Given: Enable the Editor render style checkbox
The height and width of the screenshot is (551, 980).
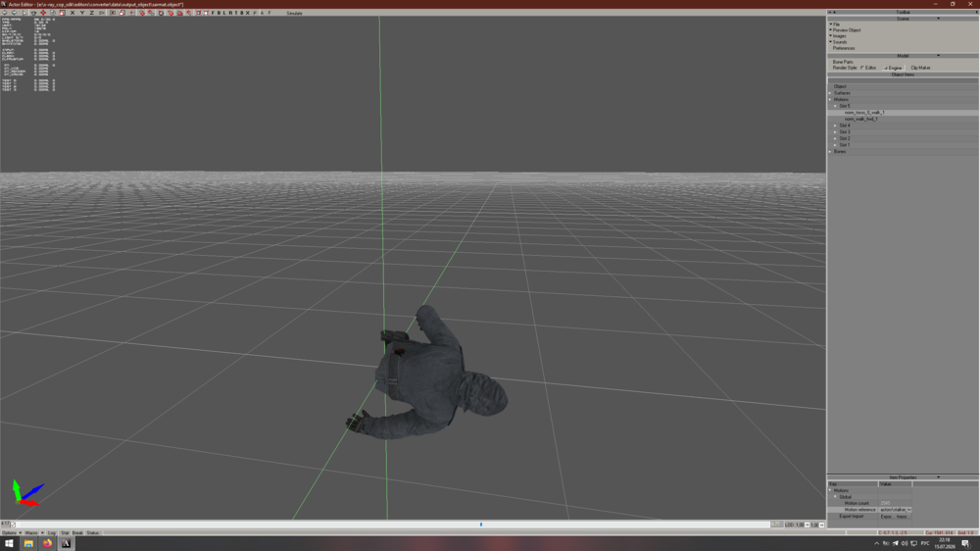Looking at the screenshot, I should (x=862, y=68).
